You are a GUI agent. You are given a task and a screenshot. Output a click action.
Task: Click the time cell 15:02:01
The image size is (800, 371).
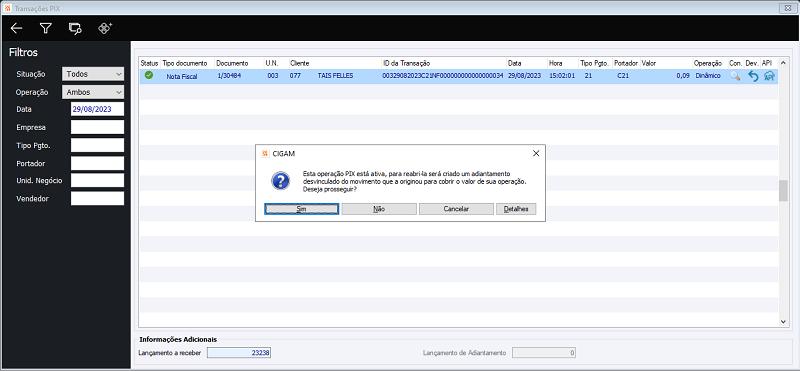[x=562, y=76]
